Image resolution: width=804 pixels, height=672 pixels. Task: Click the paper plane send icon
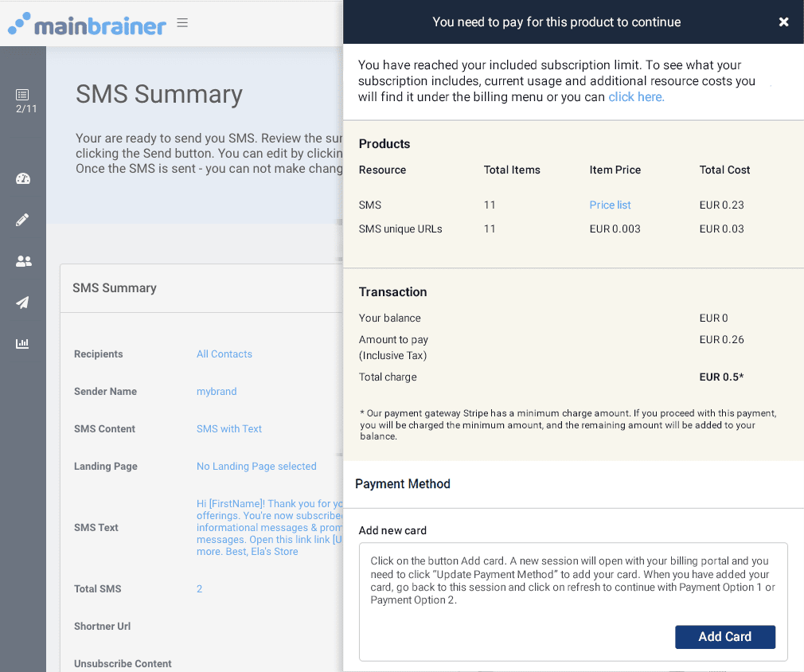(23, 303)
